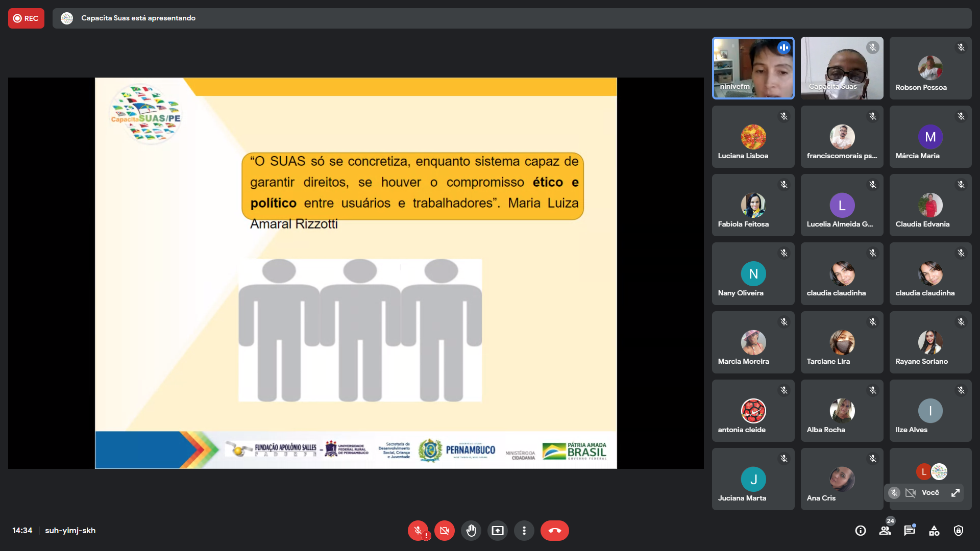
Task: Select the ninivefm video tile
Action: click(753, 68)
